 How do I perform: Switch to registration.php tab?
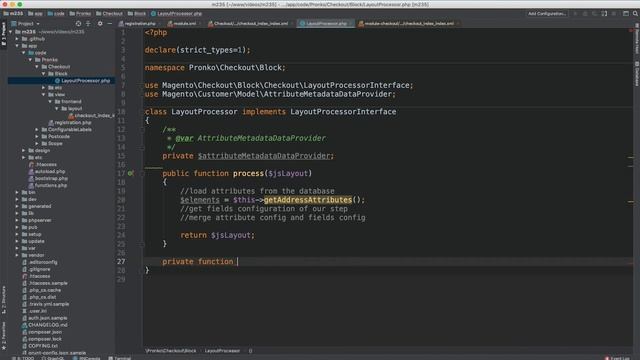pyautogui.click(x=138, y=24)
